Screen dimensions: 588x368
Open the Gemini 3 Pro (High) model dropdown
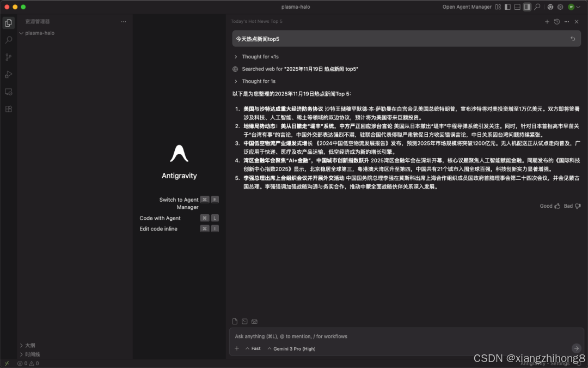(291, 349)
